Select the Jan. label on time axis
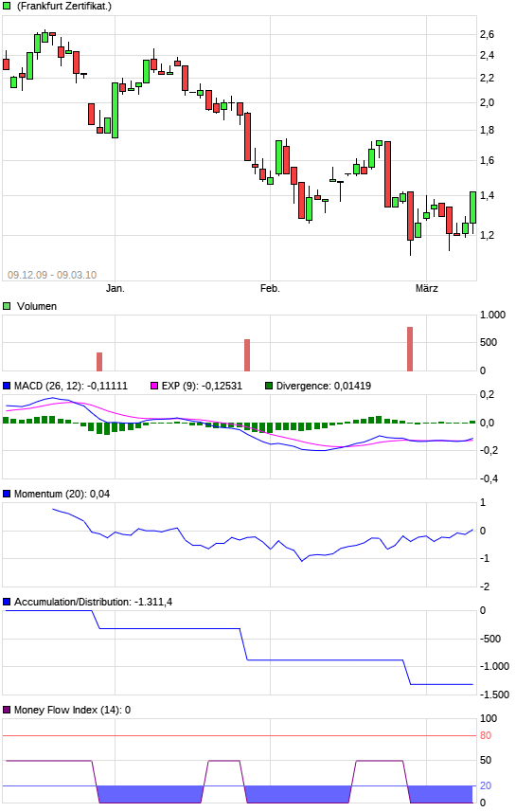Image resolution: width=516 pixels, height=812 pixels. tap(115, 288)
